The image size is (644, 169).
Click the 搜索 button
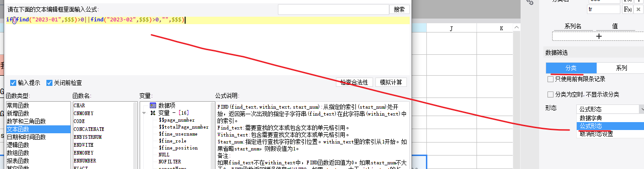click(399, 9)
